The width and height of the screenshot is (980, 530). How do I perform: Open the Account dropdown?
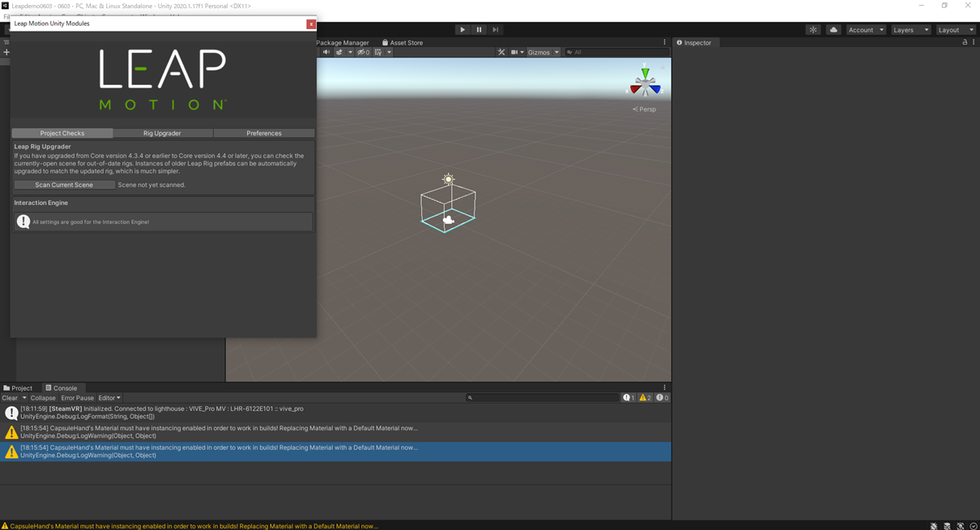[866, 30]
